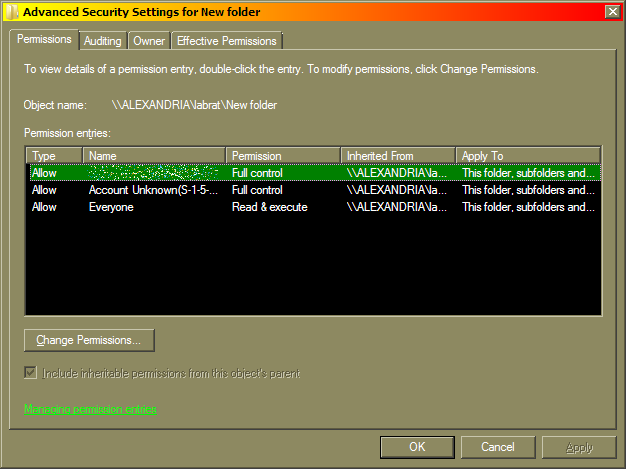The width and height of the screenshot is (626, 469).
Task: Toggle Include inheritable permissions checkbox
Action: 30,373
